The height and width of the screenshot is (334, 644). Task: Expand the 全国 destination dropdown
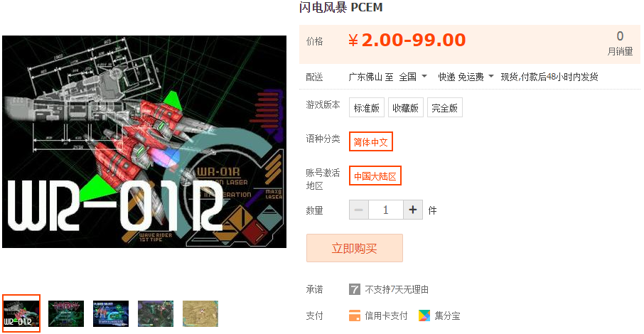click(x=414, y=77)
